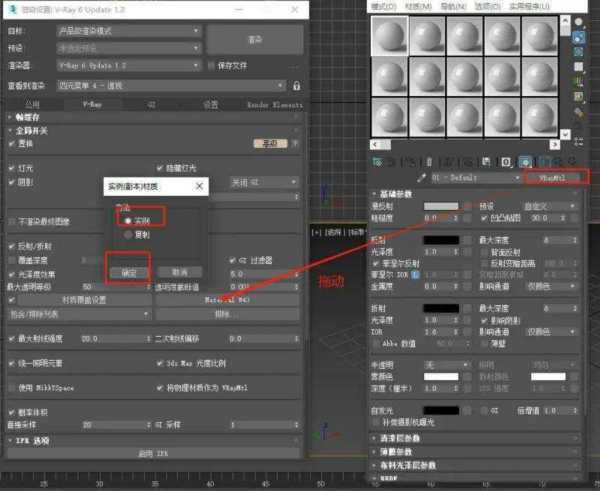Toggle the backlight icon in Material Editor sidebar

pos(579,37)
